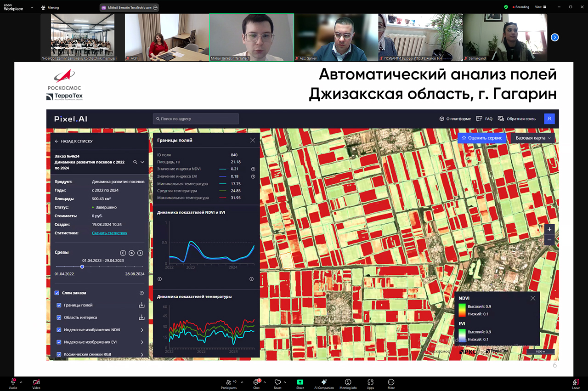Viewport: 588px width, 391px height.
Task: Uncheck the Область интереса checkbox
Action: point(59,317)
